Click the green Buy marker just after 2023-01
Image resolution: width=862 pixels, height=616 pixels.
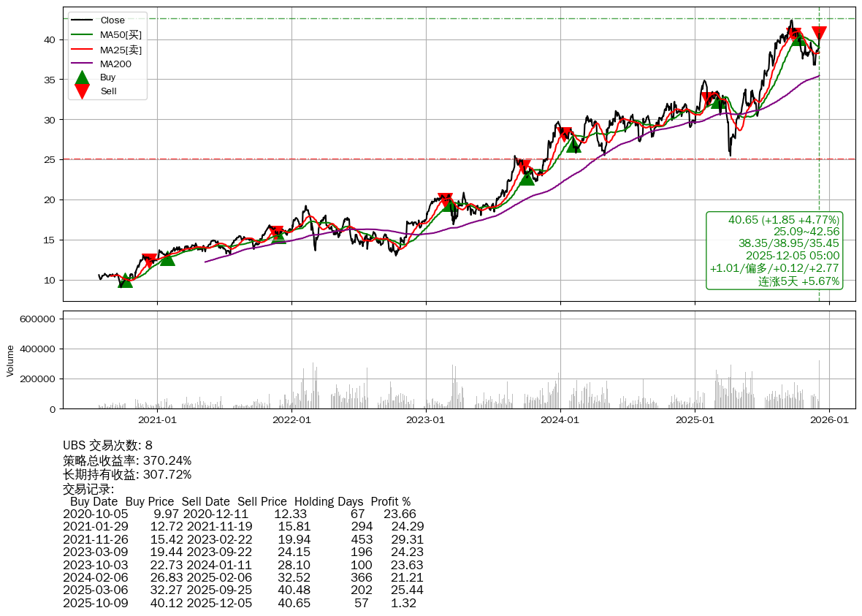tap(450, 205)
